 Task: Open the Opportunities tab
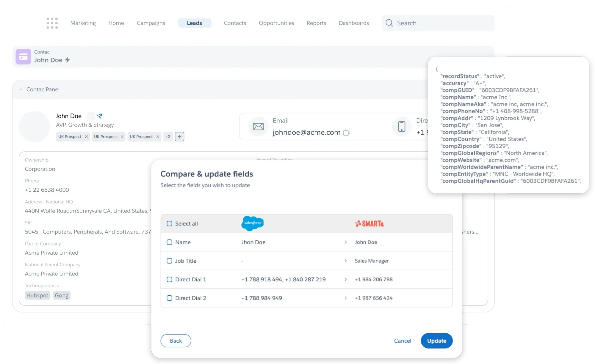tap(276, 23)
